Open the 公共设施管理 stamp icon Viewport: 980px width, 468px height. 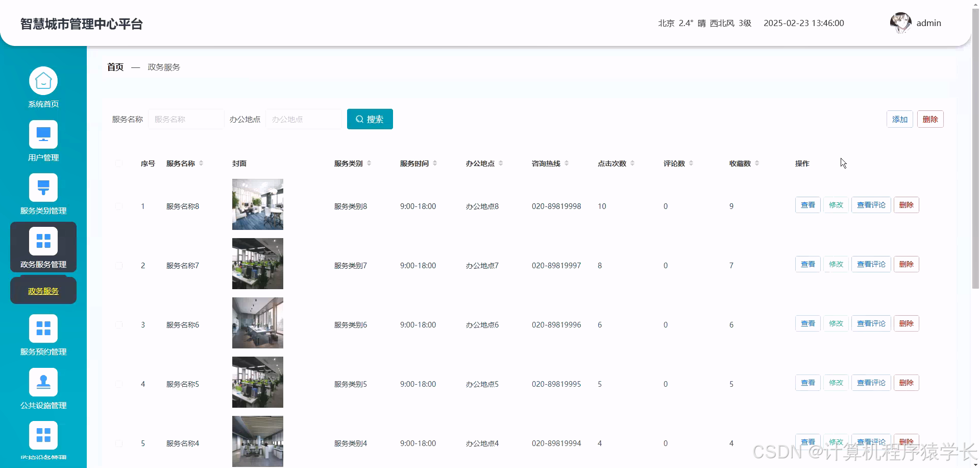point(43,382)
